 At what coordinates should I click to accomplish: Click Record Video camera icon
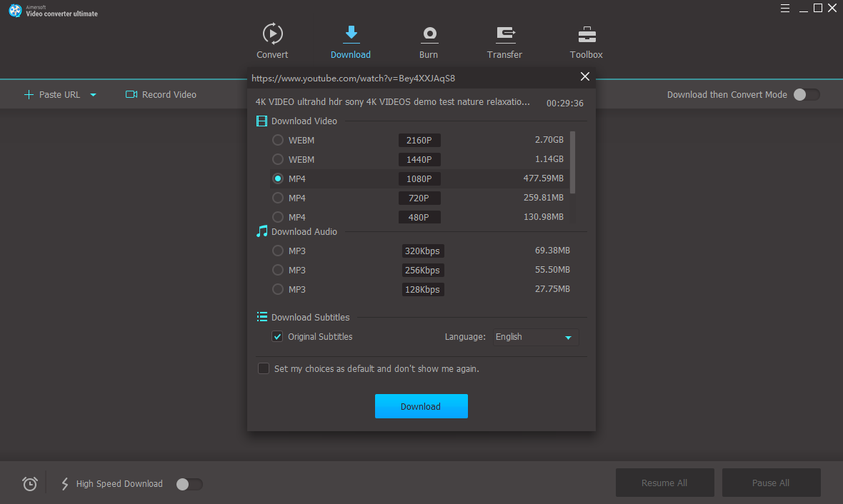tap(131, 94)
